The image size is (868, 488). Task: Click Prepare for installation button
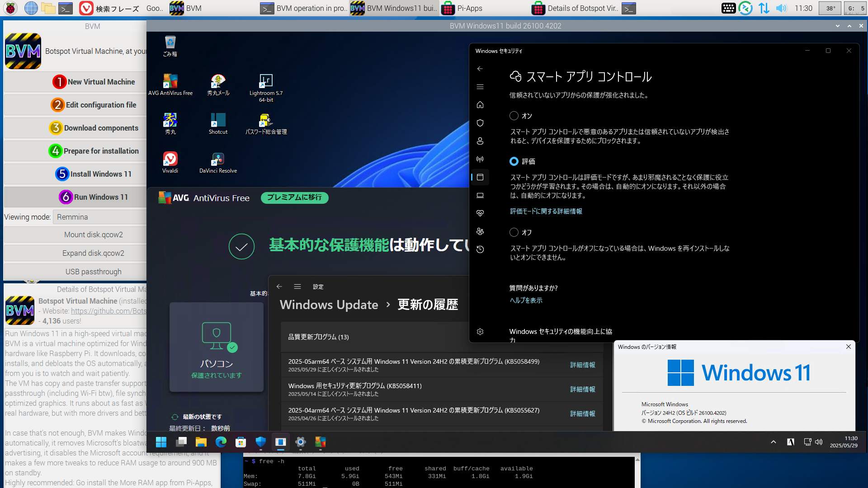tap(75, 151)
